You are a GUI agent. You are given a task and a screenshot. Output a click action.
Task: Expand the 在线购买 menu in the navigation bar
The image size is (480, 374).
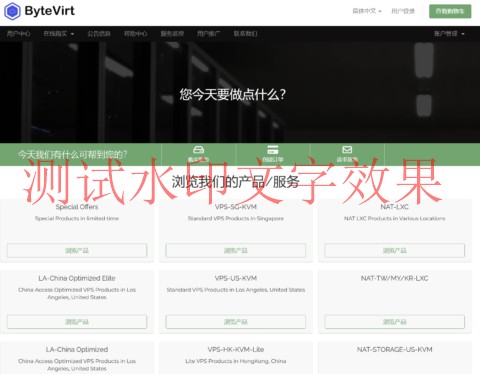pos(59,34)
